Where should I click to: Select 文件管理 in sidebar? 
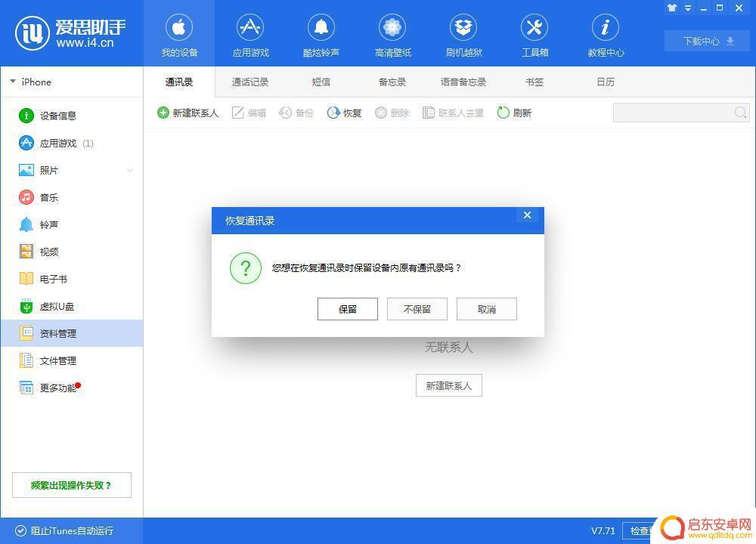(71, 360)
